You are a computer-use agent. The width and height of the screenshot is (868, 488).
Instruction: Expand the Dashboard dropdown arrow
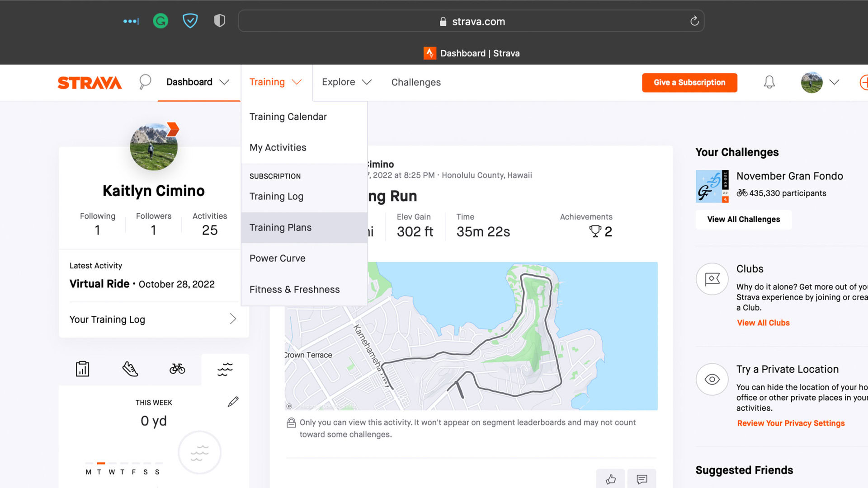click(x=224, y=82)
